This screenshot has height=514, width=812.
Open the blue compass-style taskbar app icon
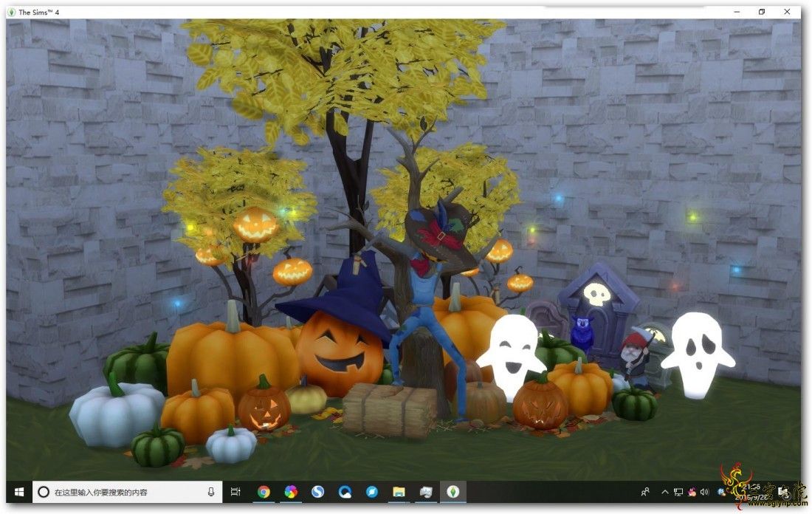coord(372,493)
